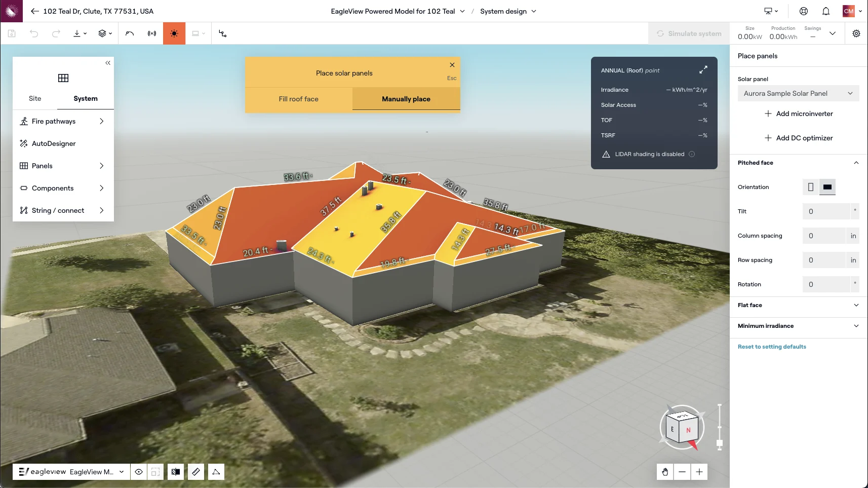Click the E face of the view cube
This screenshot has width=868, height=488.
point(673,429)
